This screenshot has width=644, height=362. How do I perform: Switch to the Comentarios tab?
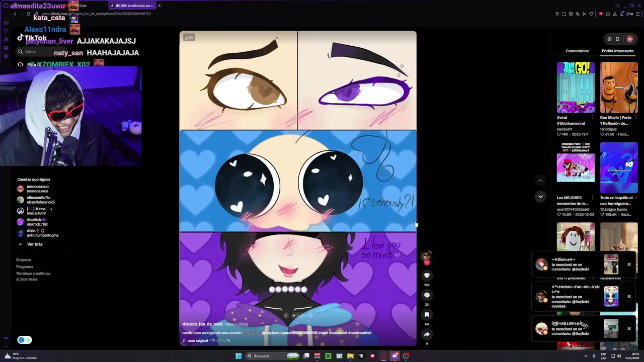(577, 51)
